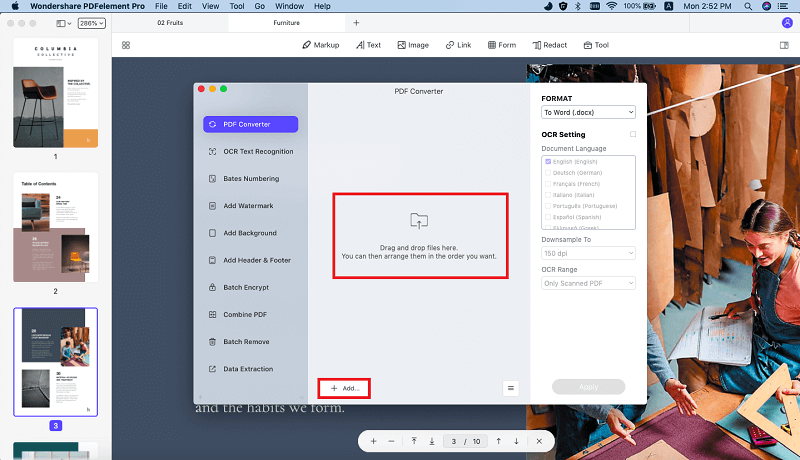This screenshot has width=800, height=460.
Task: Toggle Italiano (Italian) checkbox
Action: (x=548, y=195)
